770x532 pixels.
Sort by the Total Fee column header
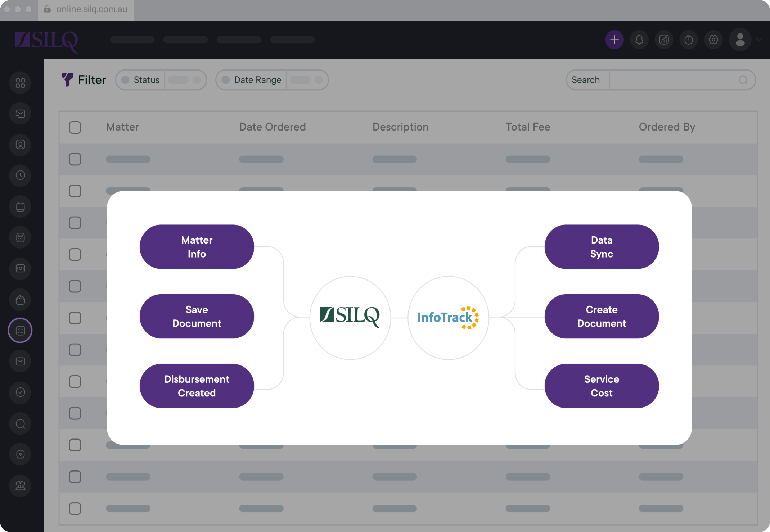click(x=528, y=127)
